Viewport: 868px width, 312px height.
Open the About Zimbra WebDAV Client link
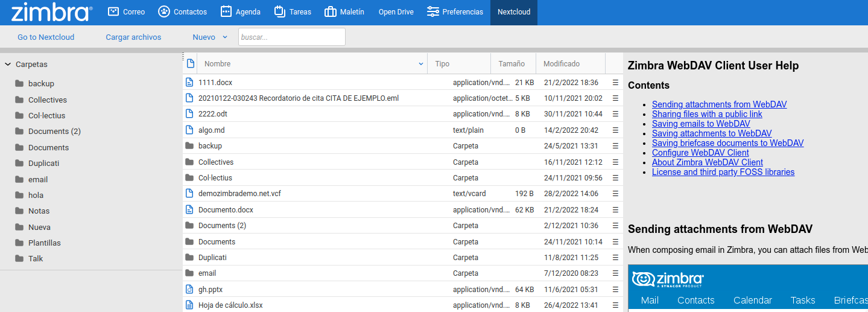(708, 162)
